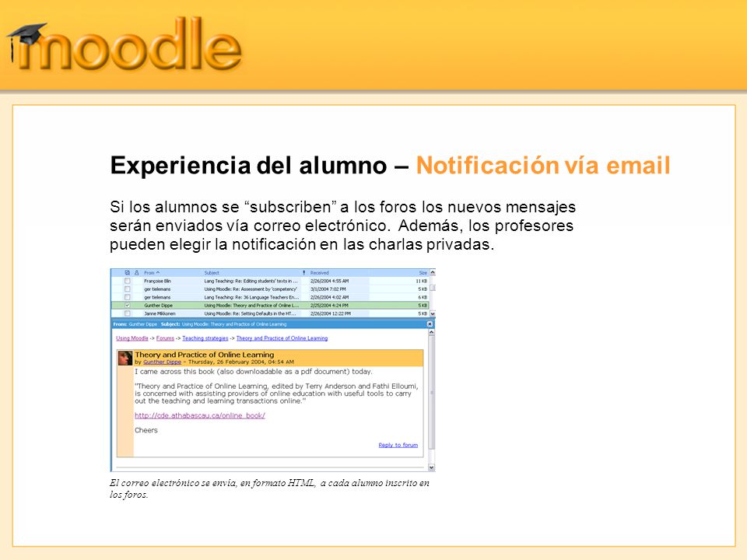747x560 pixels.
Task: Tick the checkbox for '36 Language Teachers' message
Action: coord(127,297)
